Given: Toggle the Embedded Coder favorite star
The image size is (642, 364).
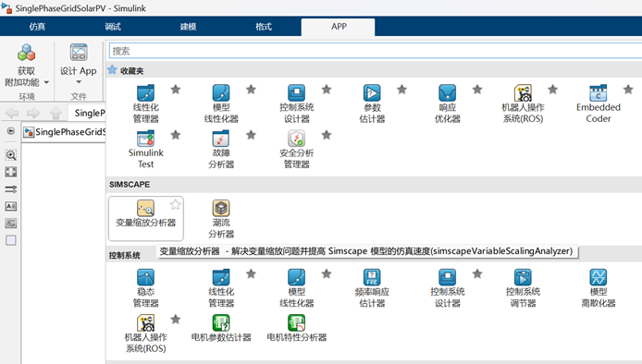Looking at the screenshot, I should pos(628,90).
